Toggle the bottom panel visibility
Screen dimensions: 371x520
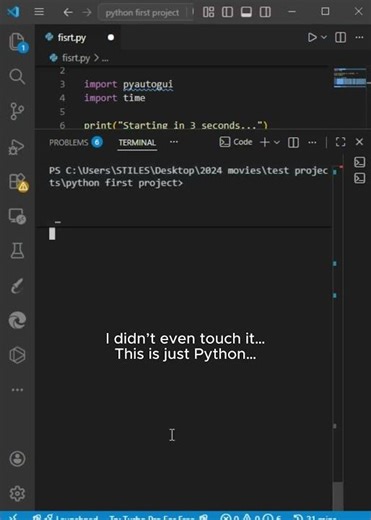pyautogui.click(x=246, y=12)
